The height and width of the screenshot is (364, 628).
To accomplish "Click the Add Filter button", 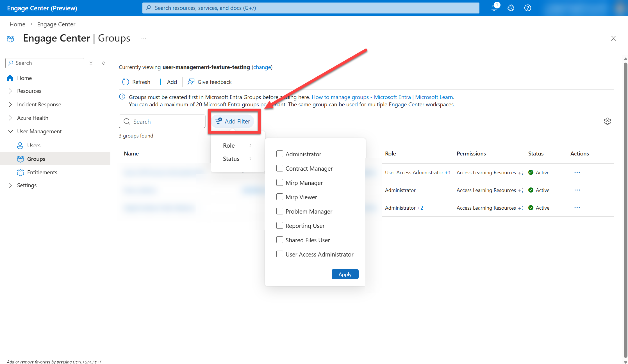I will tap(233, 121).
